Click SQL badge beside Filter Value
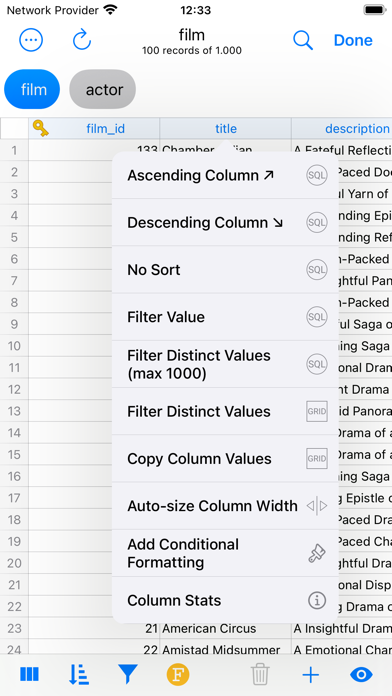This screenshot has width=392, height=696. (x=317, y=317)
